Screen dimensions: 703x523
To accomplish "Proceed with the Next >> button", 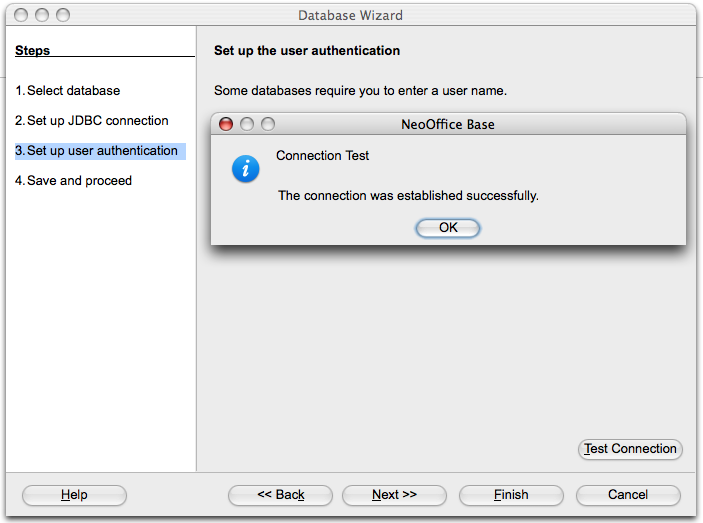I will click(394, 495).
